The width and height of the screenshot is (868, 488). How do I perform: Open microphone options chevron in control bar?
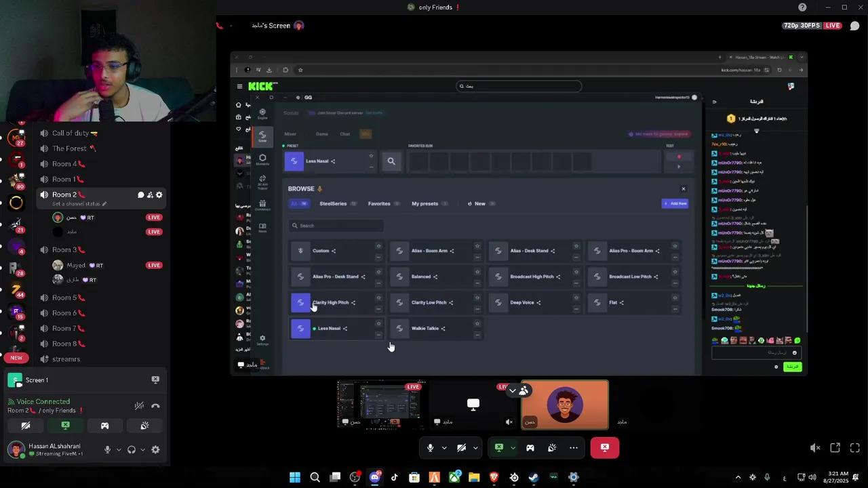[444, 448]
